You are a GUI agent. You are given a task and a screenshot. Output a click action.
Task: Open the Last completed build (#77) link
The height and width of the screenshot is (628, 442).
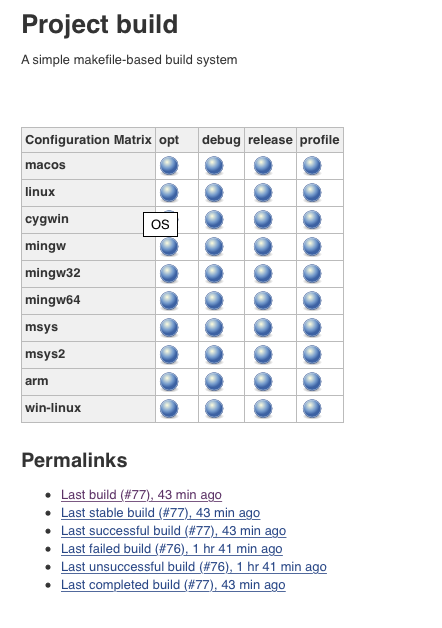coord(173,585)
